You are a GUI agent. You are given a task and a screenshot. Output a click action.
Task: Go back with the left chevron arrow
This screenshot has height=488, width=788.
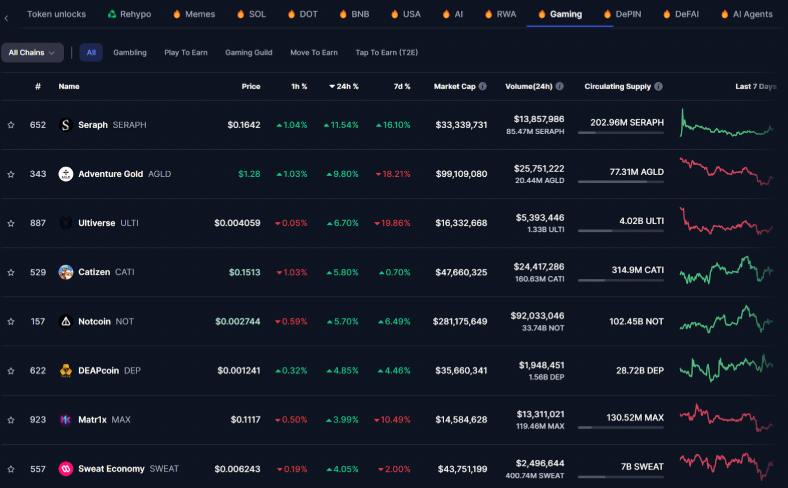(x=6, y=18)
